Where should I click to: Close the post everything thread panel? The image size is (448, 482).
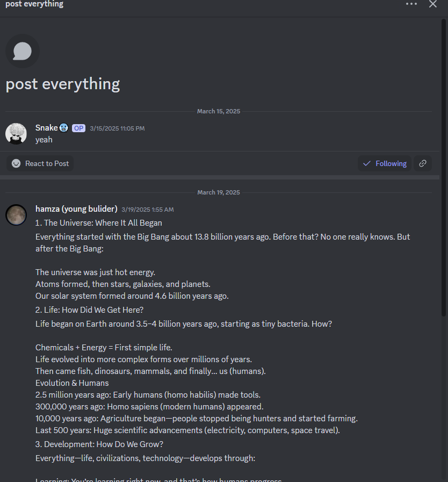click(x=433, y=4)
